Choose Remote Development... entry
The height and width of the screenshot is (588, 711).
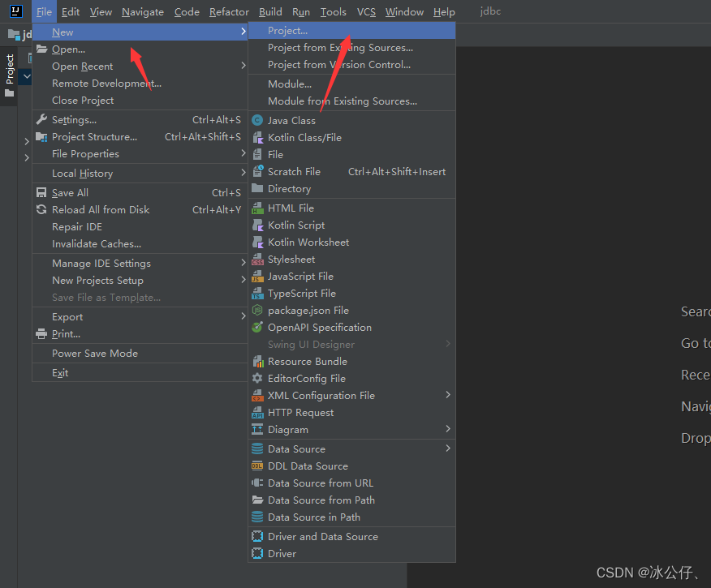point(140,84)
